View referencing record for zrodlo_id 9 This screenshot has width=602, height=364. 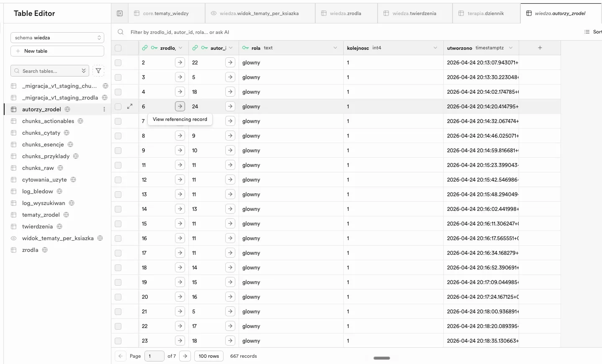(x=180, y=150)
